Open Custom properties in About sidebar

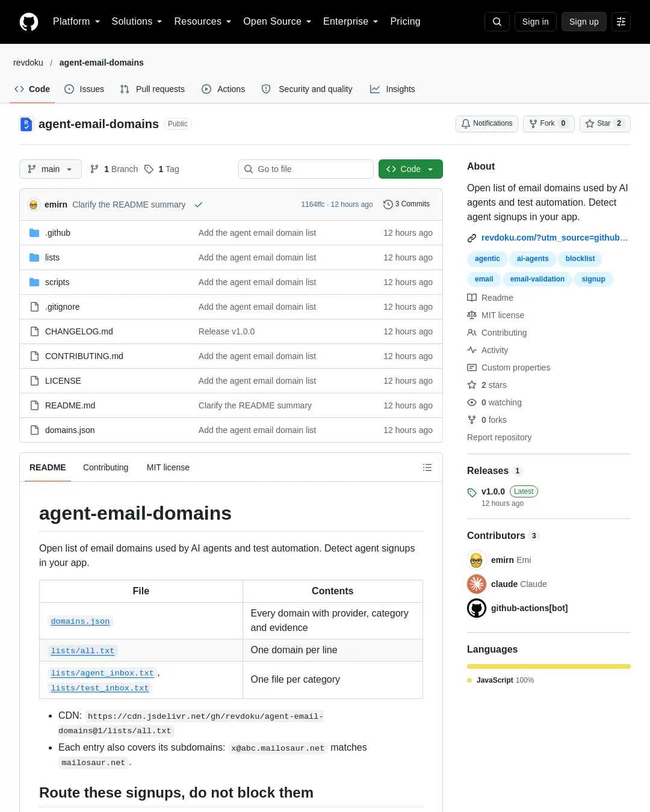click(509, 368)
